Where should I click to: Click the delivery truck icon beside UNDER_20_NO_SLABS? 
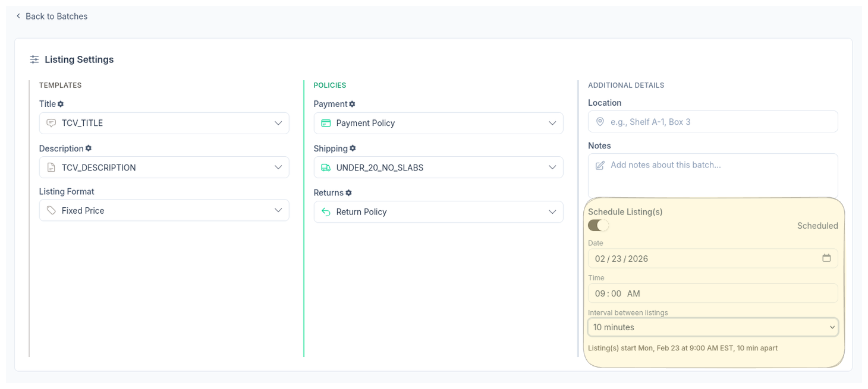tap(325, 167)
